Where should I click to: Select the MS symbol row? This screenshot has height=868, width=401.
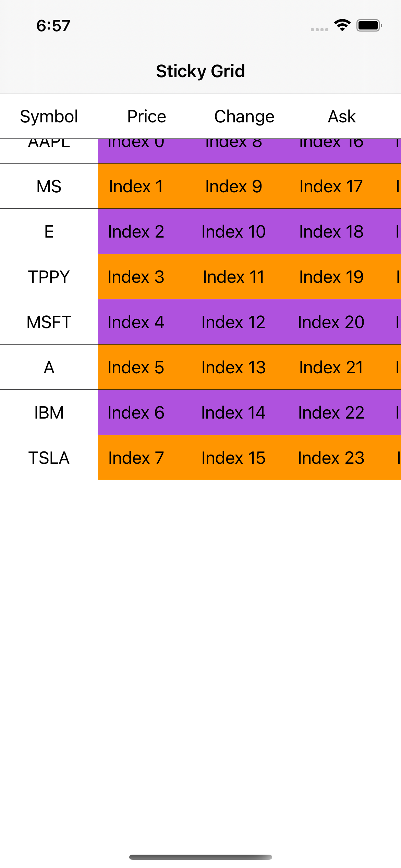(x=49, y=186)
